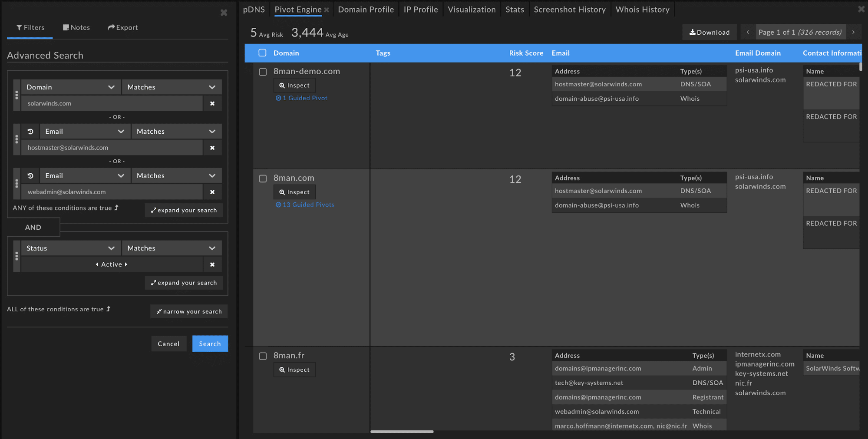Viewport: 868px width, 439px height.
Task: Open the Domain field type dropdown
Action: point(70,87)
